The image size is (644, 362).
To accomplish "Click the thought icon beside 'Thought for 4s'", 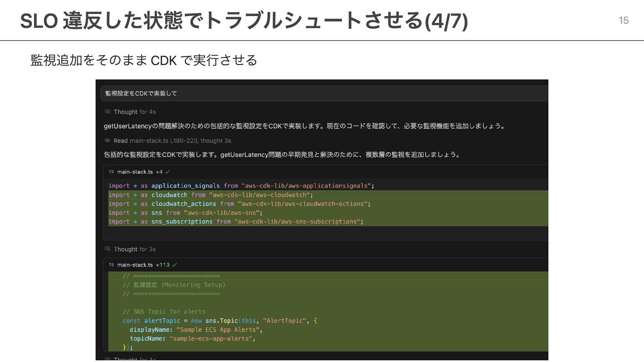I will coord(108,112).
